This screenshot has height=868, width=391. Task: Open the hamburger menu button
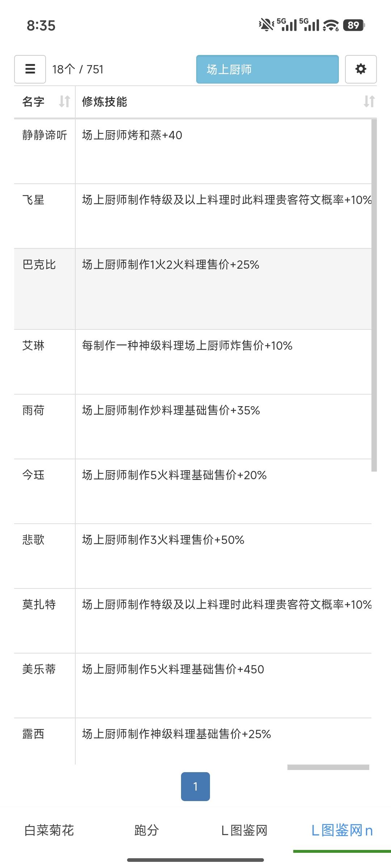(x=30, y=69)
